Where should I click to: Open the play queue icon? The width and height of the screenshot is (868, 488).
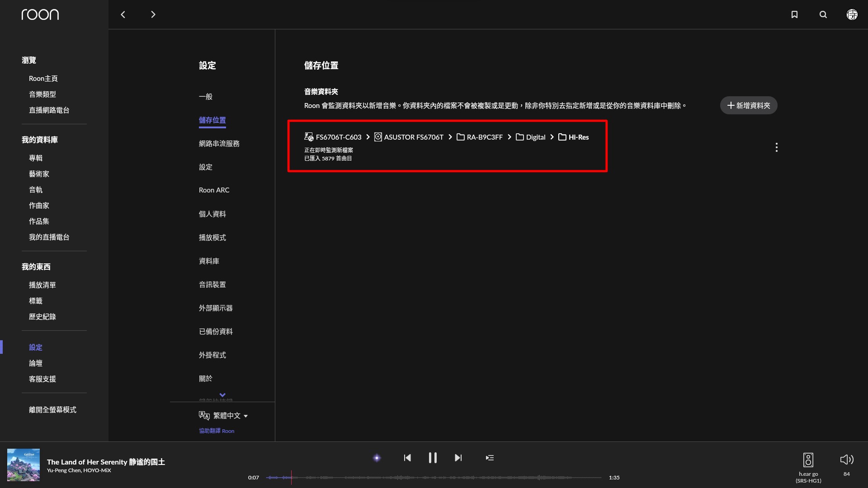[490, 458]
